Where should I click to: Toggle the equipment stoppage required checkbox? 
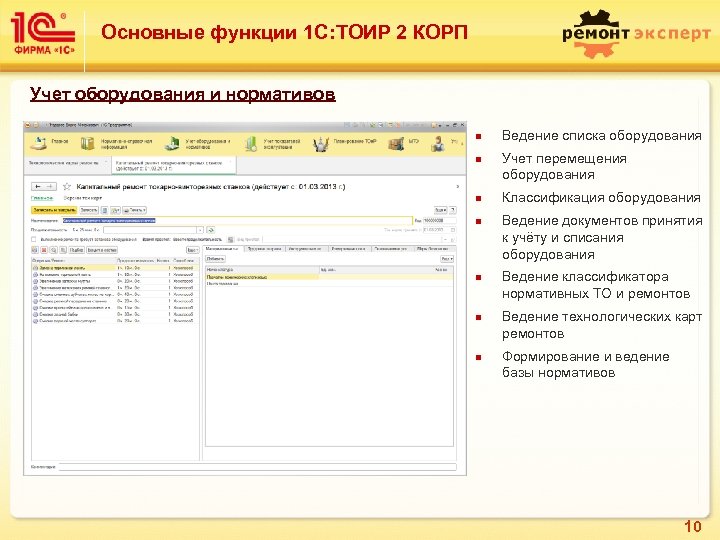[34, 239]
